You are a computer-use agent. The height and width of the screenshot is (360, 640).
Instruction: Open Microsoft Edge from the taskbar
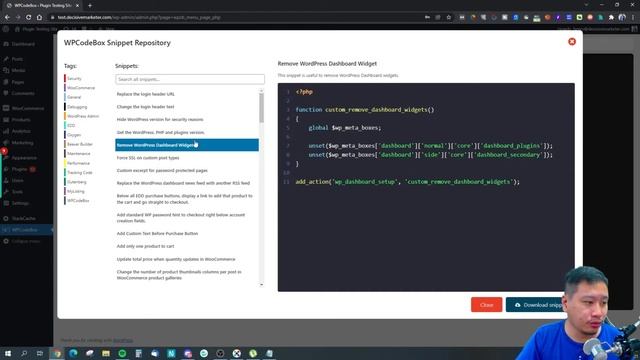pyautogui.click(x=73, y=353)
